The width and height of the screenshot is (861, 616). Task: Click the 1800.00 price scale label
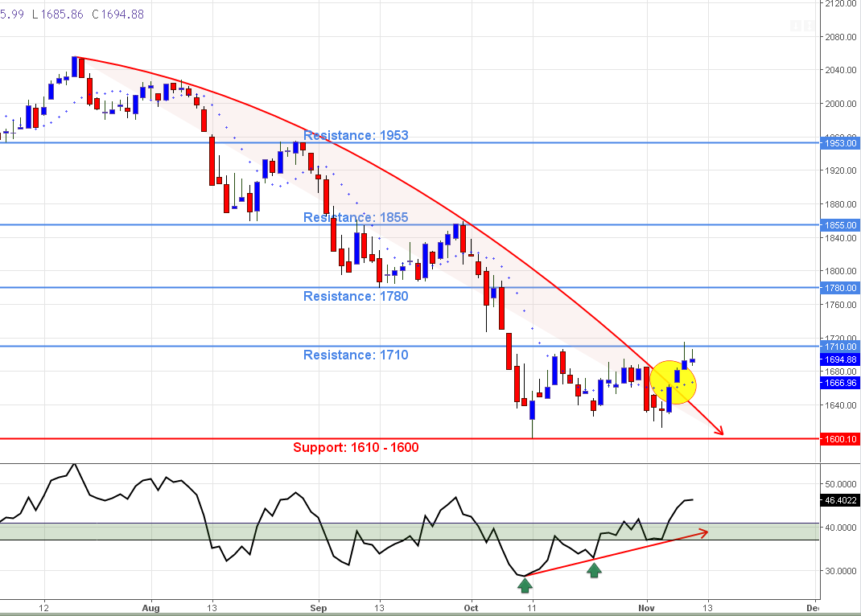pos(840,271)
